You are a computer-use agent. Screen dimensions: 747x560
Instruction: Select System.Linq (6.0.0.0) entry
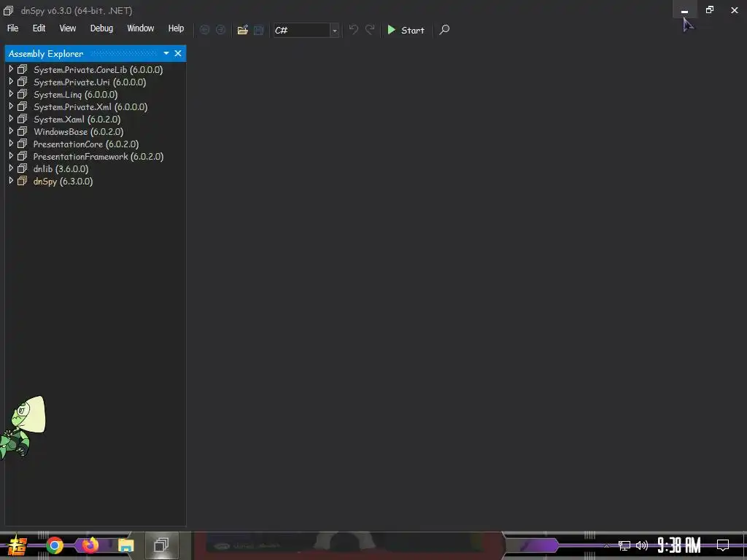75,94
